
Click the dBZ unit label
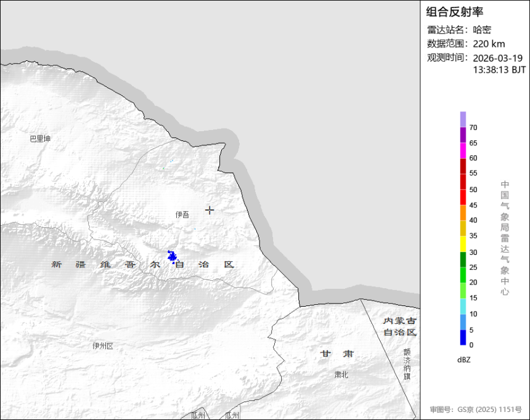click(463, 360)
